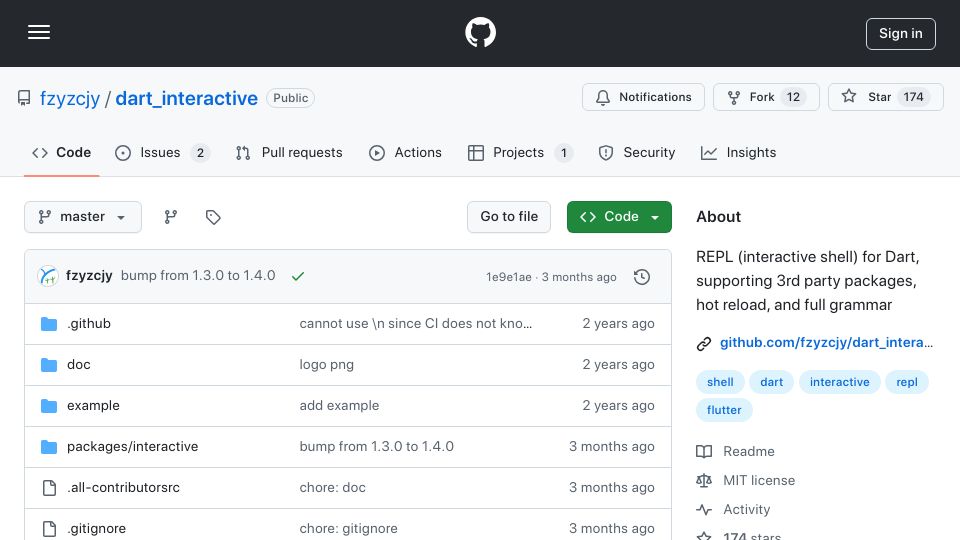Click the doc folder icon
The image size is (960, 540).
pyautogui.click(x=49, y=365)
